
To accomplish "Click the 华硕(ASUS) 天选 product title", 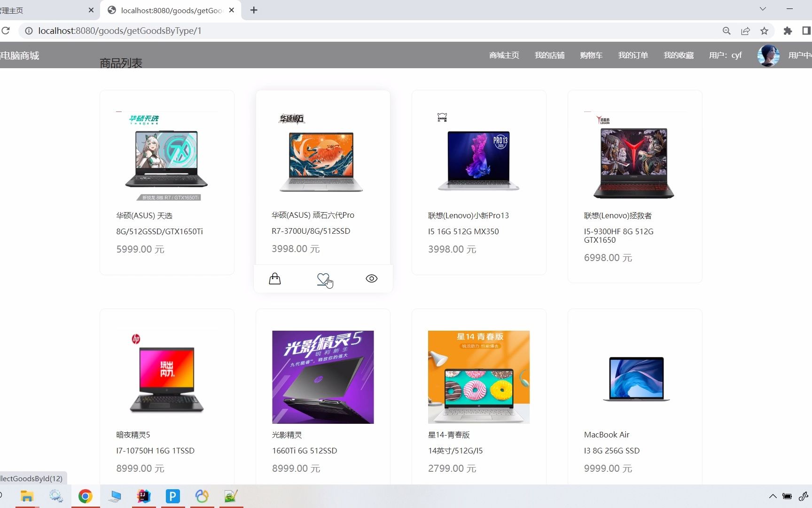I will click(144, 215).
